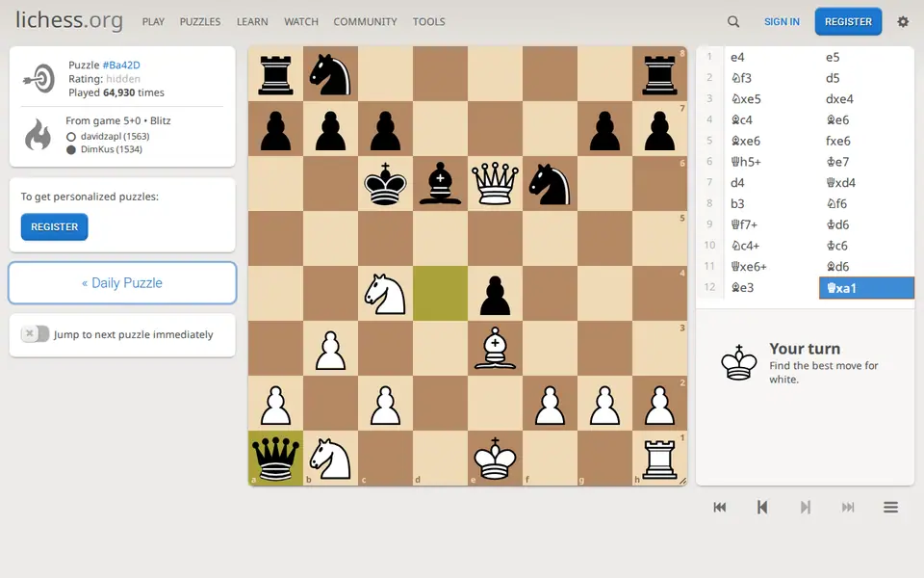Select the white pawn on b3
The image size is (924, 578).
[x=330, y=348]
